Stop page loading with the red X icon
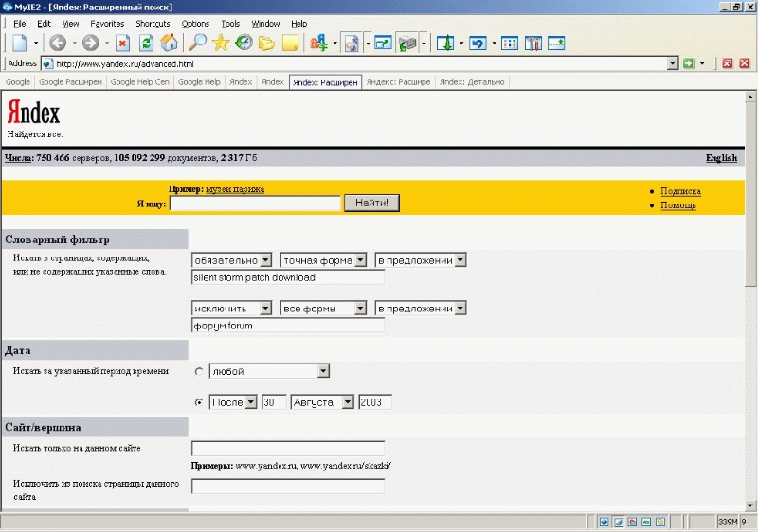Image resolution: width=758 pixels, height=532 pixels. (123, 43)
